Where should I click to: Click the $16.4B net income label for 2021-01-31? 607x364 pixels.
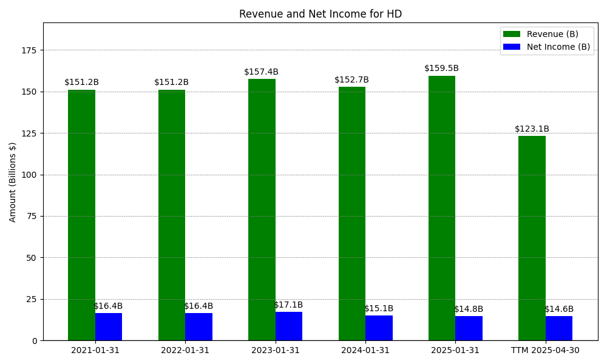point(108,306)
